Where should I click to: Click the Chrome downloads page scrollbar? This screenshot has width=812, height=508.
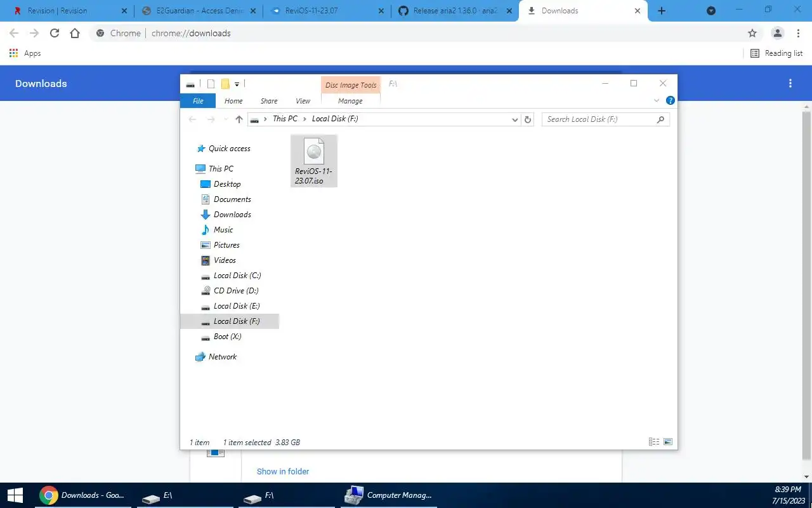(807, 284)
